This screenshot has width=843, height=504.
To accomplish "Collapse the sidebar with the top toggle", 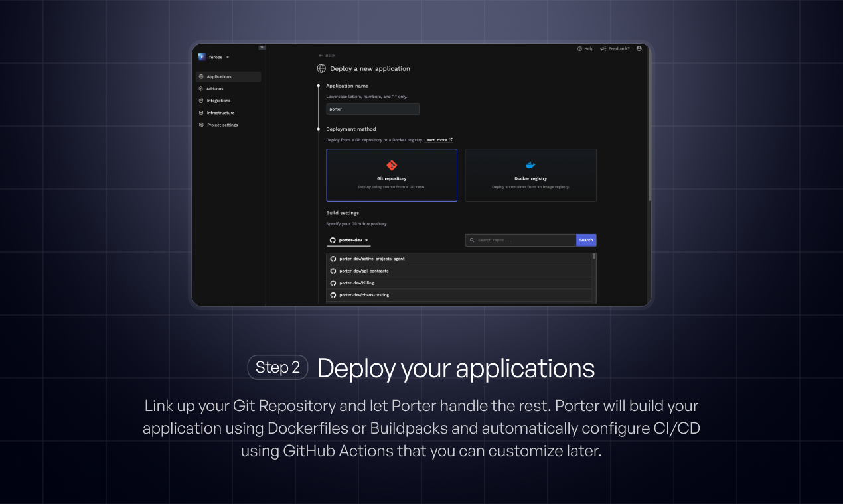I will tap(262, 47).
